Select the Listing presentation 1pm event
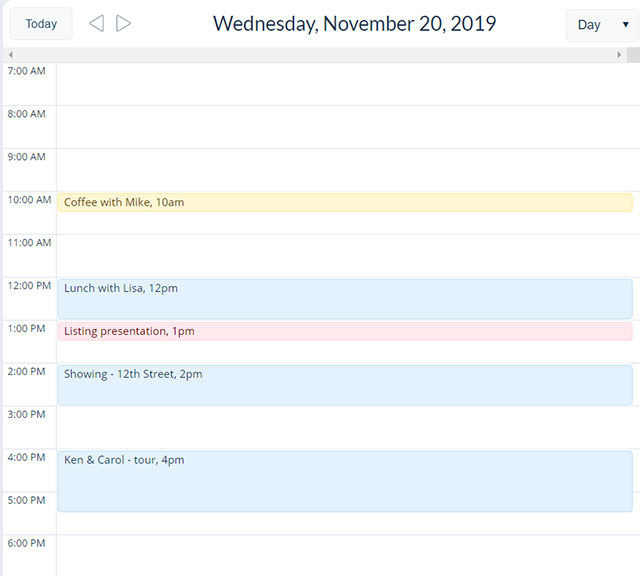This screenshot has height=576, width=640. 345,331
